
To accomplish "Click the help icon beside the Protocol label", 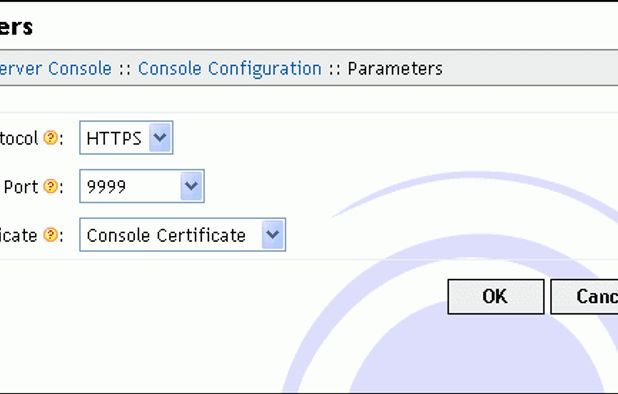I will (50, 138).
